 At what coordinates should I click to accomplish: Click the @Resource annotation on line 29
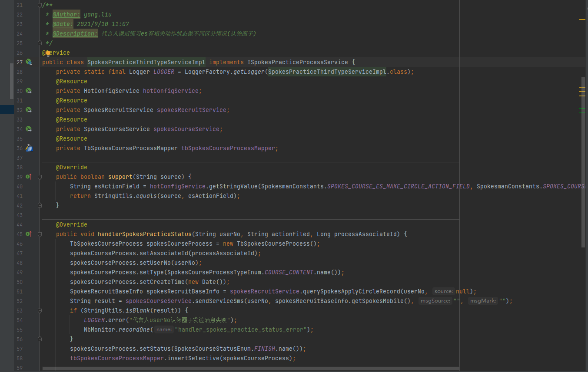coord(72,81)
